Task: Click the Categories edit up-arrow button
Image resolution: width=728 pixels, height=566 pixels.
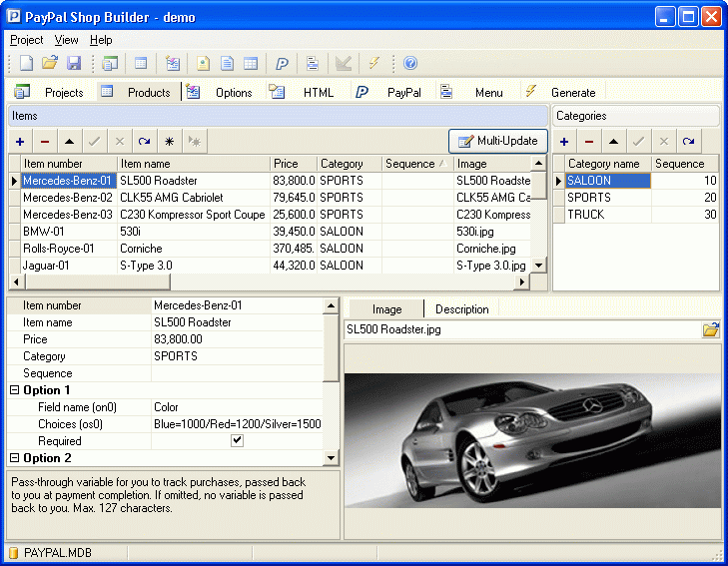Action: (614, 142)
